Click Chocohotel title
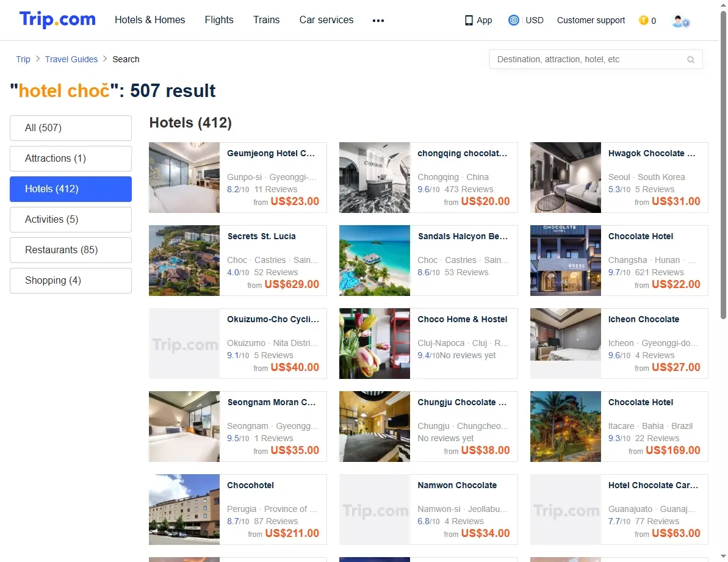The width and height of the screenshot is (728, 562). tap(250, 486)
